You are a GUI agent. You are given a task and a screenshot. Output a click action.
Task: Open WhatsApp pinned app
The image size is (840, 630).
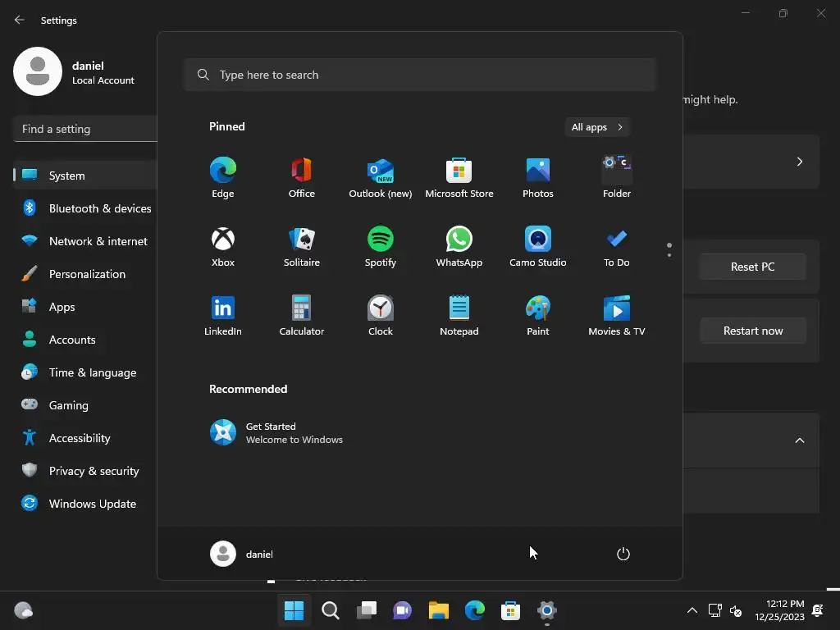[x=459, y=247]
